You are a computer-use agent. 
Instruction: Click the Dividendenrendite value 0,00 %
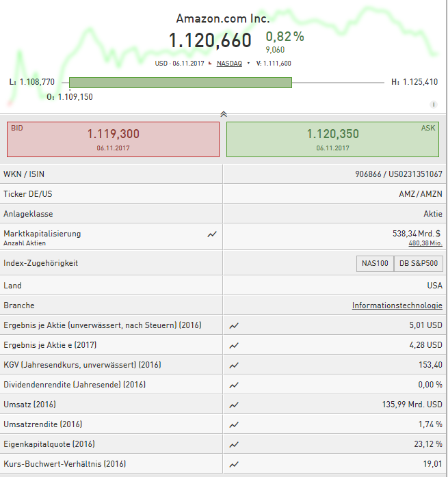(x=430, y=385)
